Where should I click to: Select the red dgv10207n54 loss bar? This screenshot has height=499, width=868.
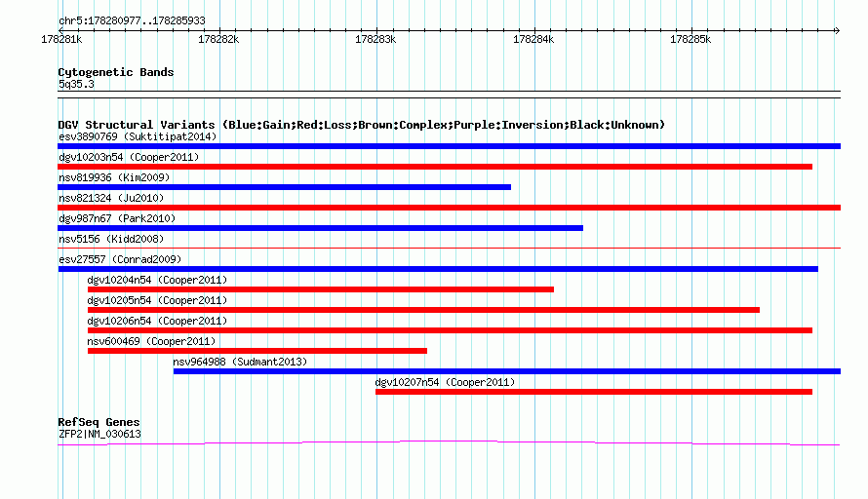click(x=594, y=392)
